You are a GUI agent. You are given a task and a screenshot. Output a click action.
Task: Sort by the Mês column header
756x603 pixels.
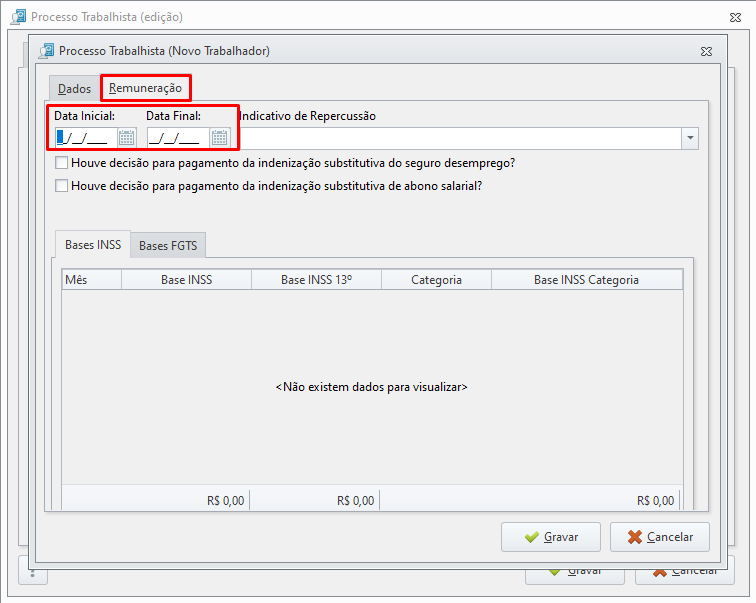coord(92,280)
